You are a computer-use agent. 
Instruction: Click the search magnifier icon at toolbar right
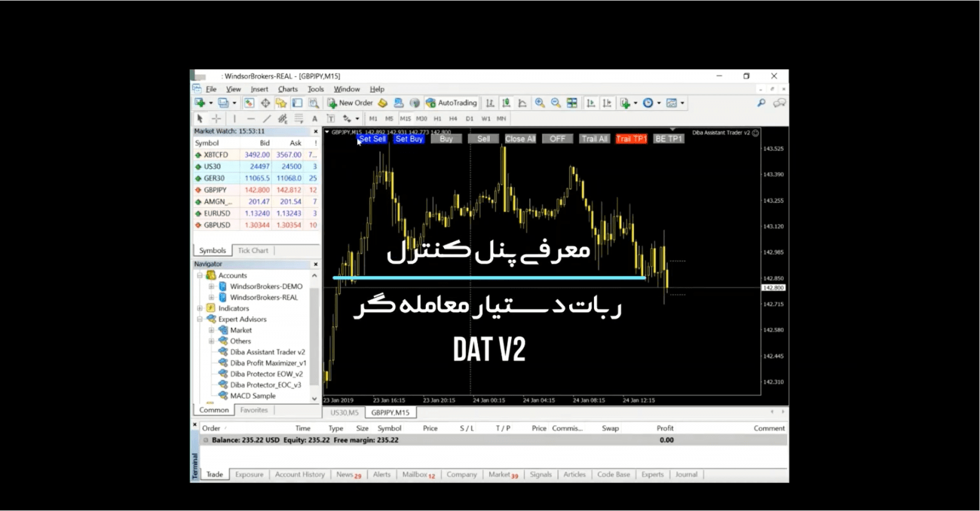[x=761, y=103]
